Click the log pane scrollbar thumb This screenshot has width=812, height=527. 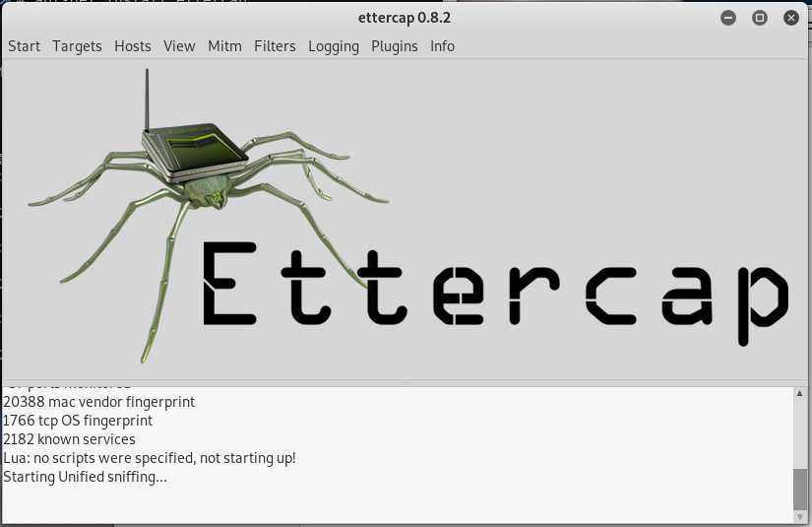[799, 490]
